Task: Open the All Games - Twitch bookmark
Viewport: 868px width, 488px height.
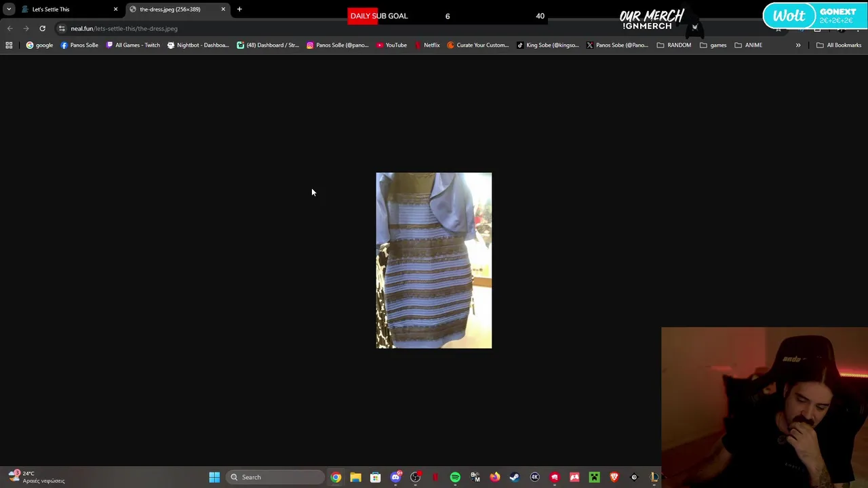Action: pos(133,45)
